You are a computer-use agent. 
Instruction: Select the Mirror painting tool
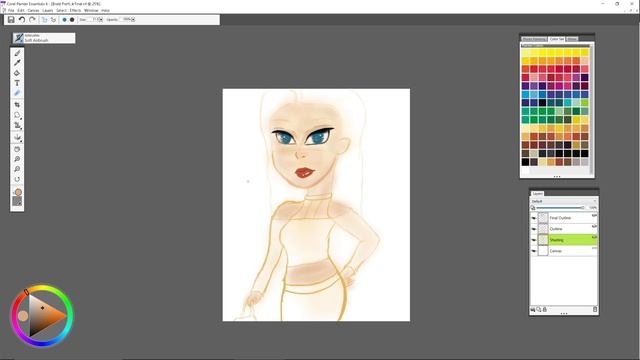[17, 138]
